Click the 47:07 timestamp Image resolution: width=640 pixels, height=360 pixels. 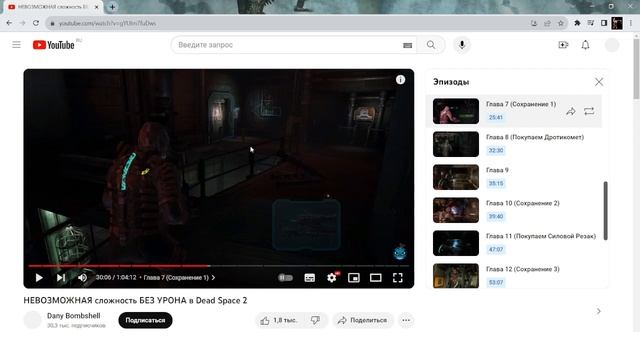[496, 249]
